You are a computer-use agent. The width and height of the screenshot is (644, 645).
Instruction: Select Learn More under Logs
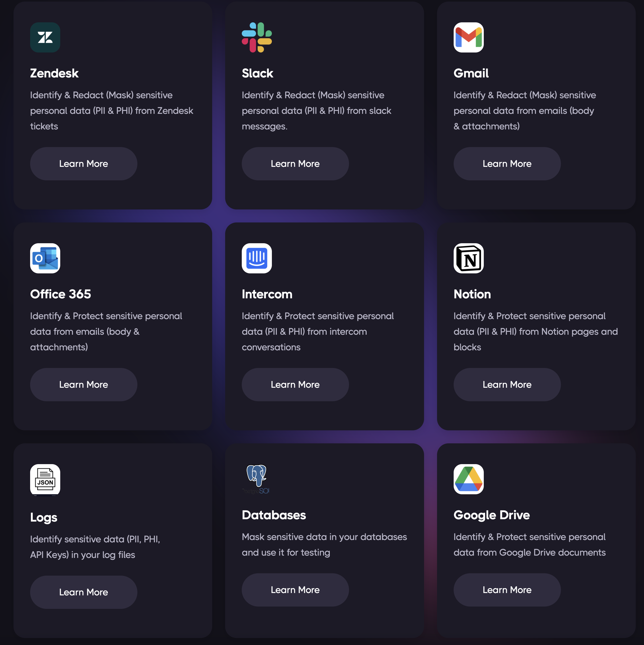pos(83,592)
